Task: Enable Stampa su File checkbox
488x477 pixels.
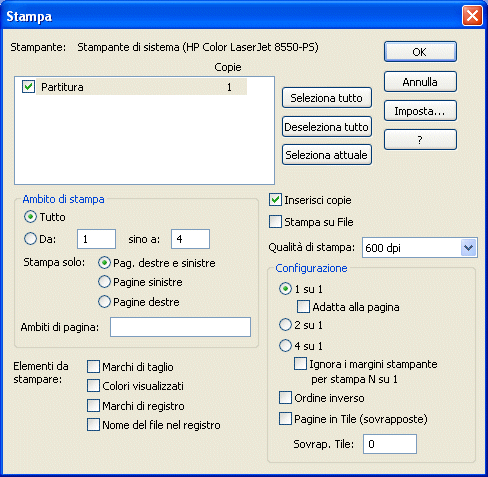Action: click(x=275, y=222)
